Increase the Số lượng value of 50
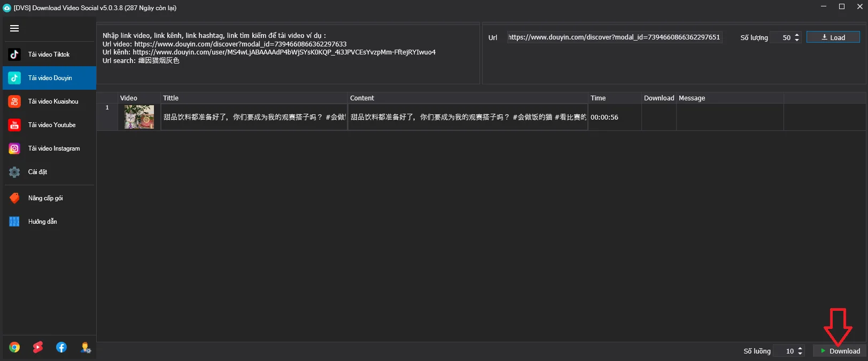 pos(797,35)
